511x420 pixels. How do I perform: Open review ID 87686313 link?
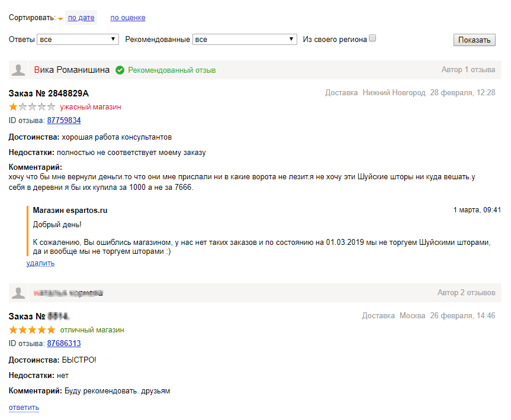point(64,344)
